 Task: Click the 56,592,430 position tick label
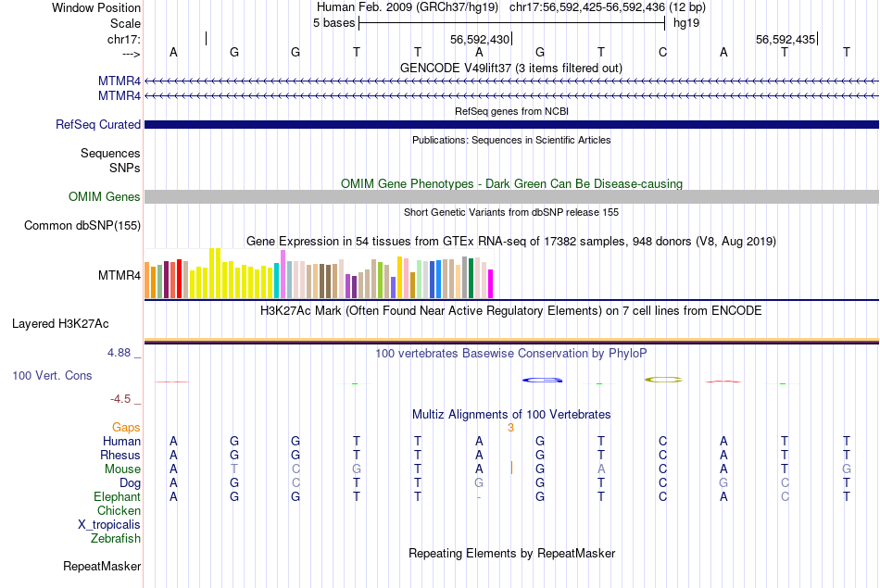click(480, 39)
